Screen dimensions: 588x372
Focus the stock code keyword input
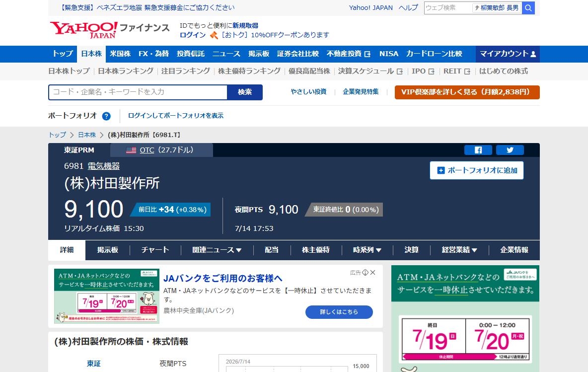click(138, 92)
